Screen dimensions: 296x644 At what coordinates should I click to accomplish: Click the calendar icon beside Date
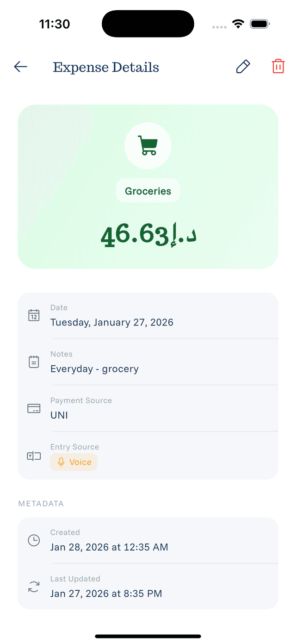pos(33,315)
